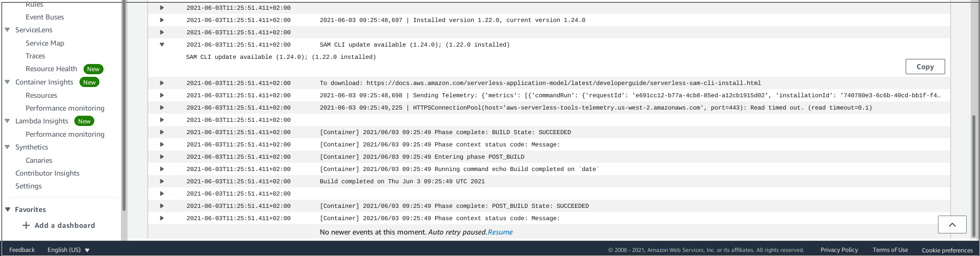The height and width of the screenshot is (256, 980).
Task: Click the Resume link to restart auto retry
Action: pyautogui.click(x=500, y=232)
